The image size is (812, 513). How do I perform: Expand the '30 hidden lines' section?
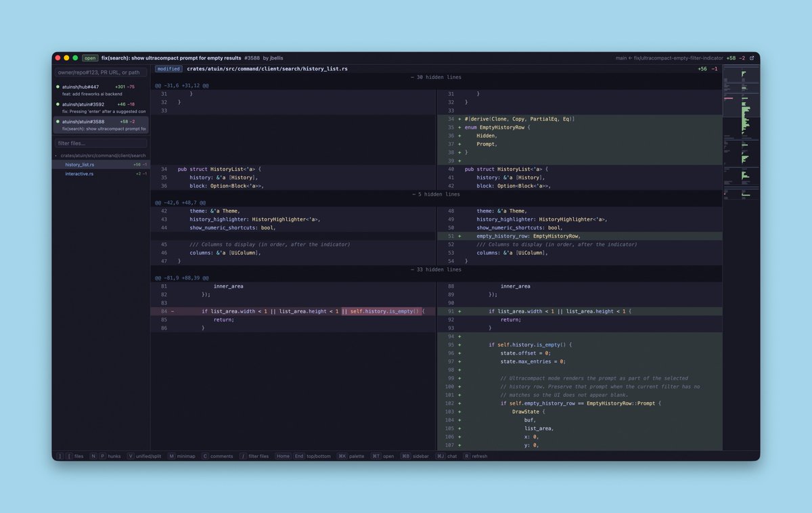tap(436, 77)
